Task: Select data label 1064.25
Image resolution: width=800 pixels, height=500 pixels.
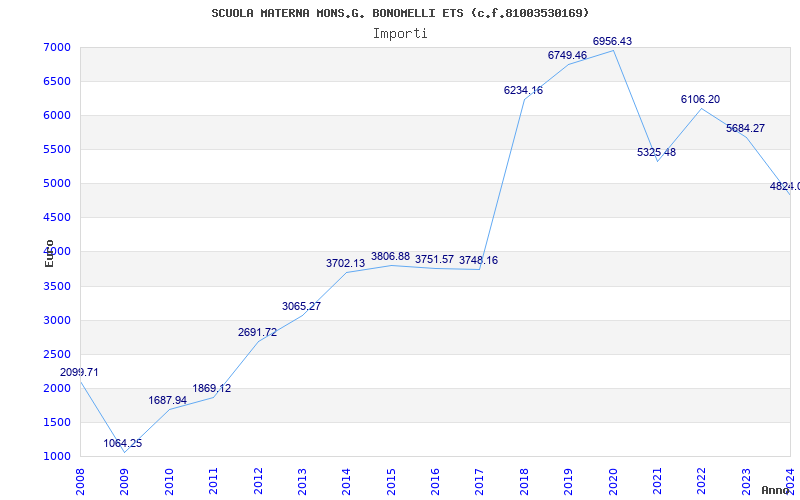Action: point(122,443)
